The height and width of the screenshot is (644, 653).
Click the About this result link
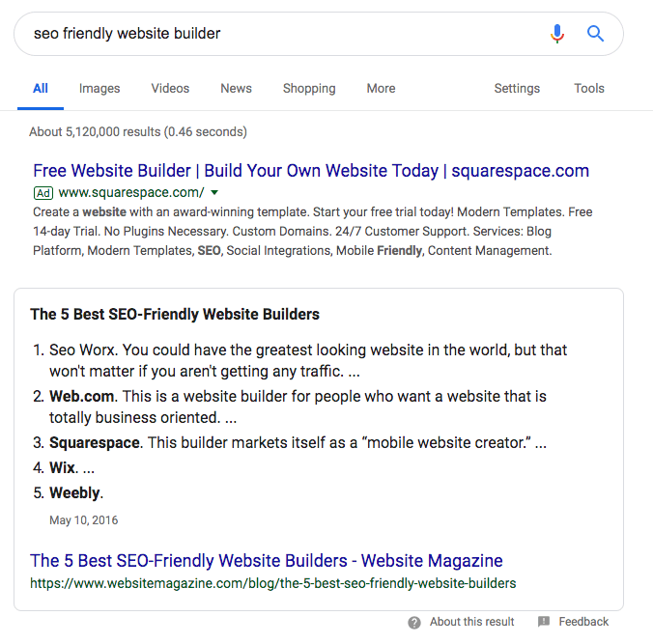[x=471, y=622]
